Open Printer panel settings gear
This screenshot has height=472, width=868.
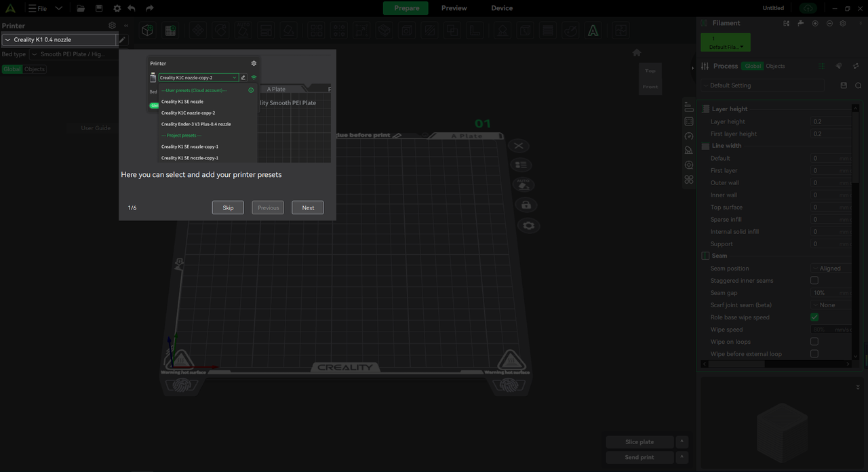[113, 26]
